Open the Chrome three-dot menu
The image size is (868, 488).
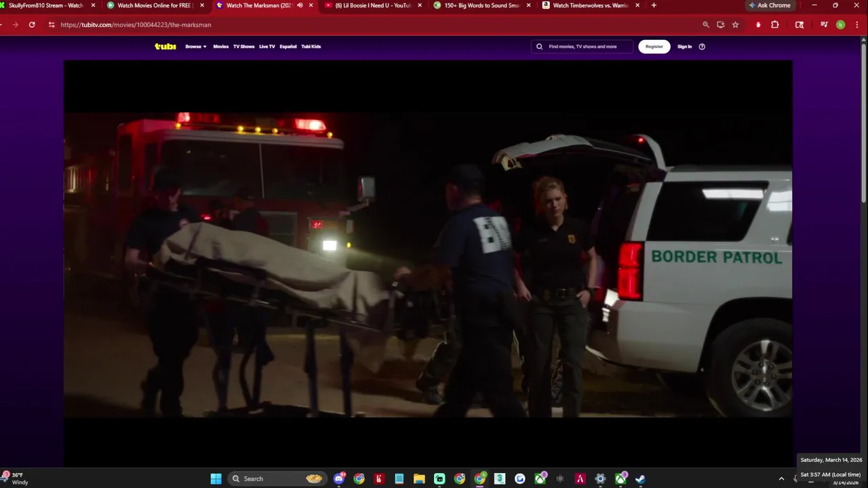pos(856,24)
